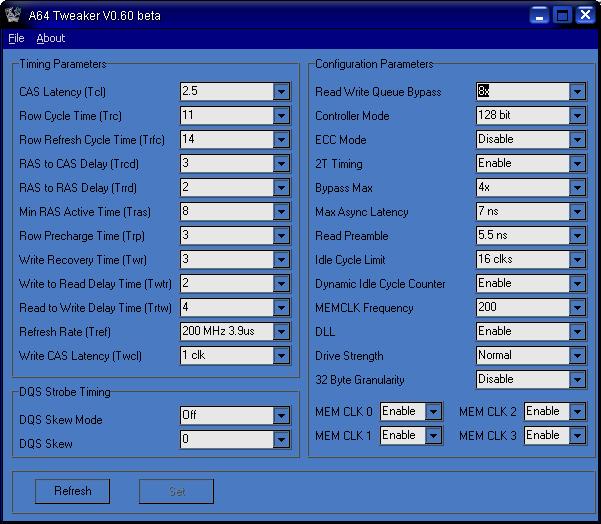Expand the DQS Skew Mode dropdown
The width and height of the screenshot is (601, 524).
point(281,416)
